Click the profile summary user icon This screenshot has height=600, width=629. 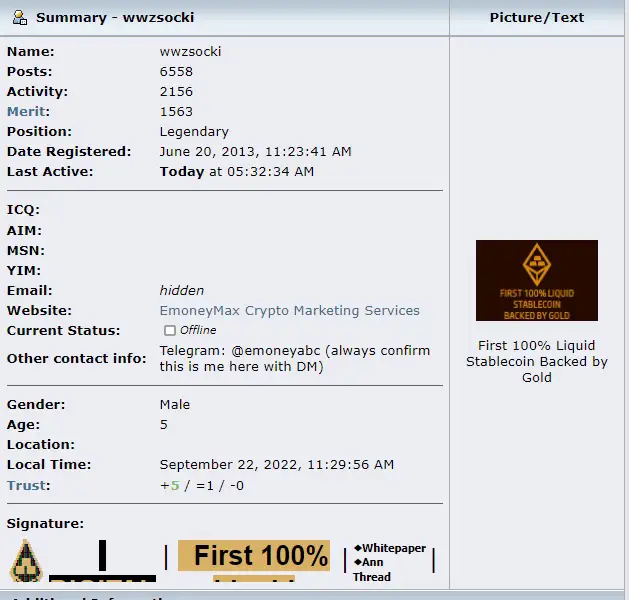point(20,18)
